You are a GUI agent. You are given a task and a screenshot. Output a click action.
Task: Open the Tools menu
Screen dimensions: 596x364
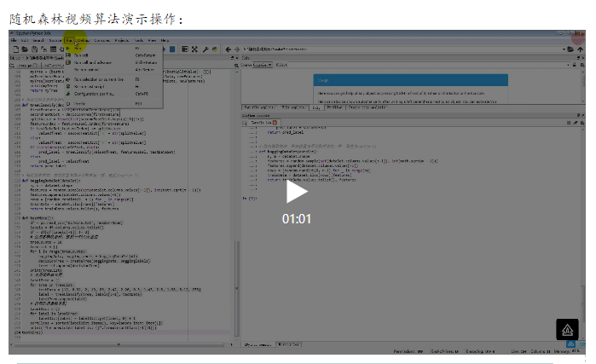click(x=139, y=40)
